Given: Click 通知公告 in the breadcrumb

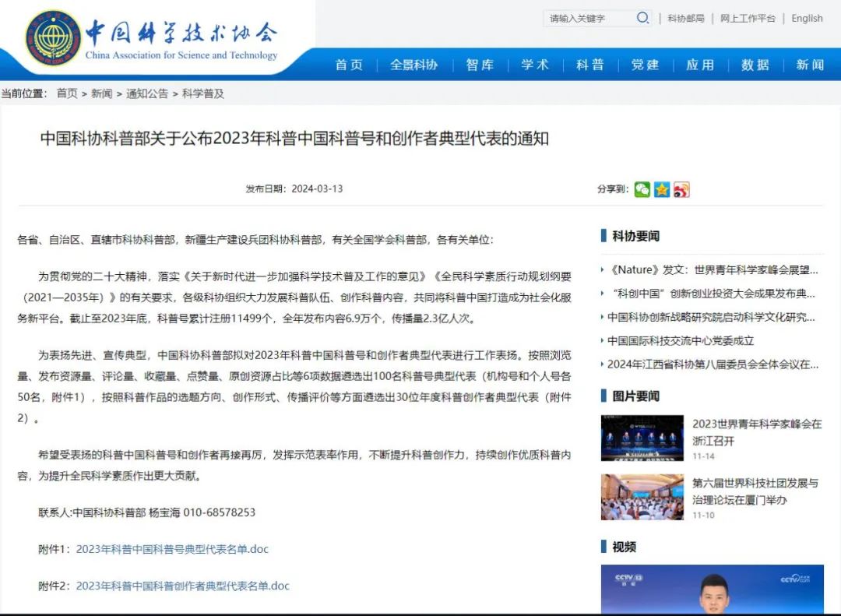Looking at the screenshot, I should pyautogui.click(x=147, y=93).
